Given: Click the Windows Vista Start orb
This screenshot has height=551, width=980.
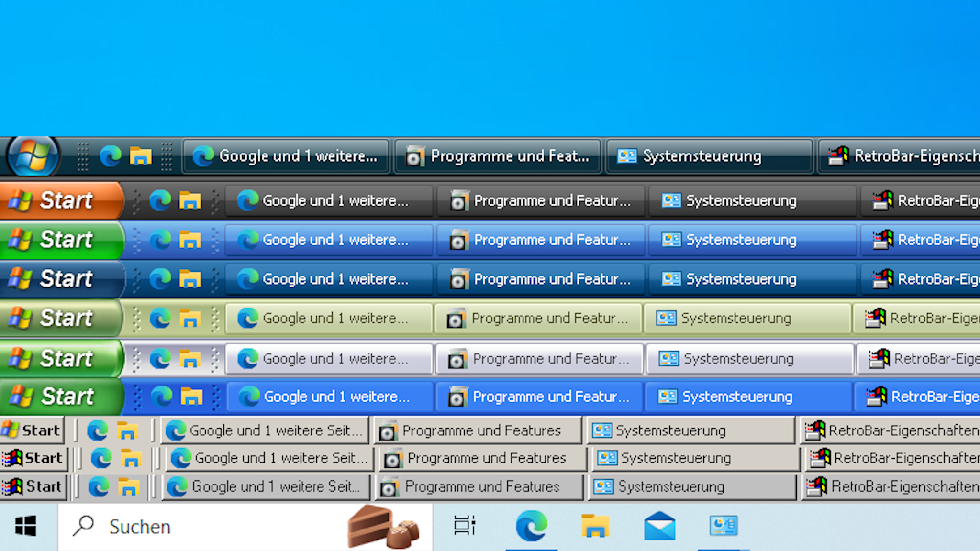Looking at the screenshot, I should (x=32, y=156).
